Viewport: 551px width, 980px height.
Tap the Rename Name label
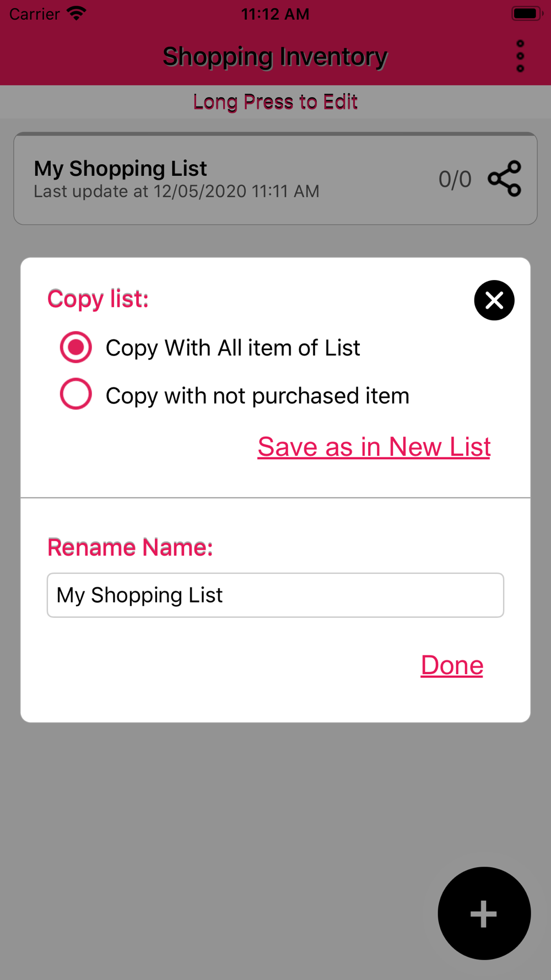pyautogui.click(x=130, y=547)
